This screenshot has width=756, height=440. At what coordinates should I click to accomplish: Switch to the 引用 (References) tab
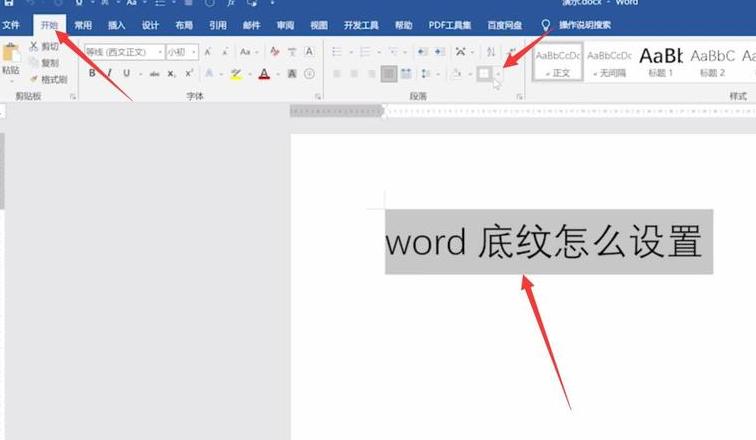(x=218, y=25)
